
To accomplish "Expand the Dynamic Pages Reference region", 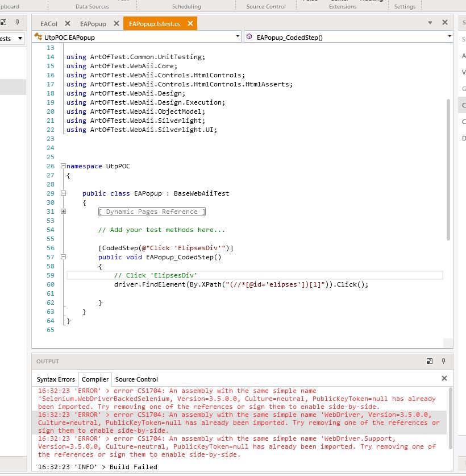I will click(63, 212).
